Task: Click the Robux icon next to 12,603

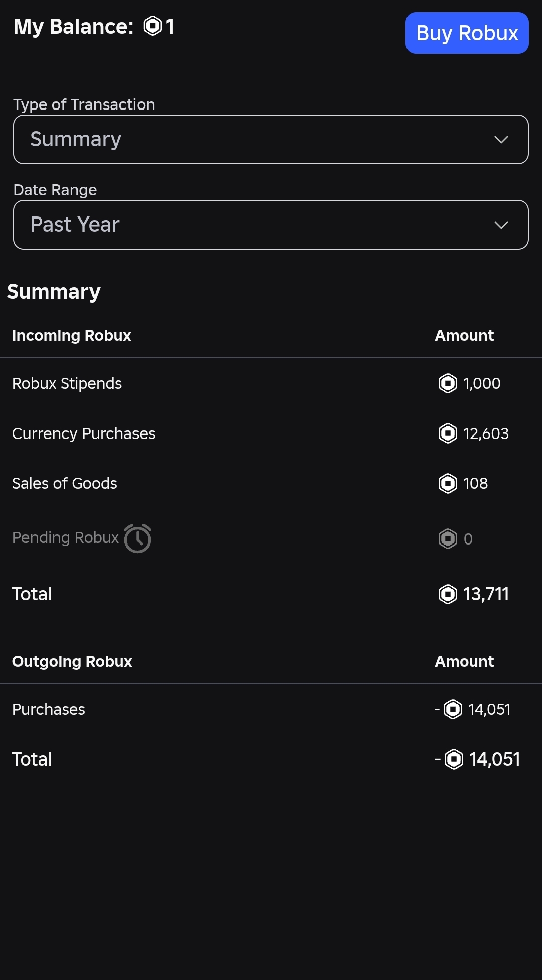Action: (x=448, y=433)
